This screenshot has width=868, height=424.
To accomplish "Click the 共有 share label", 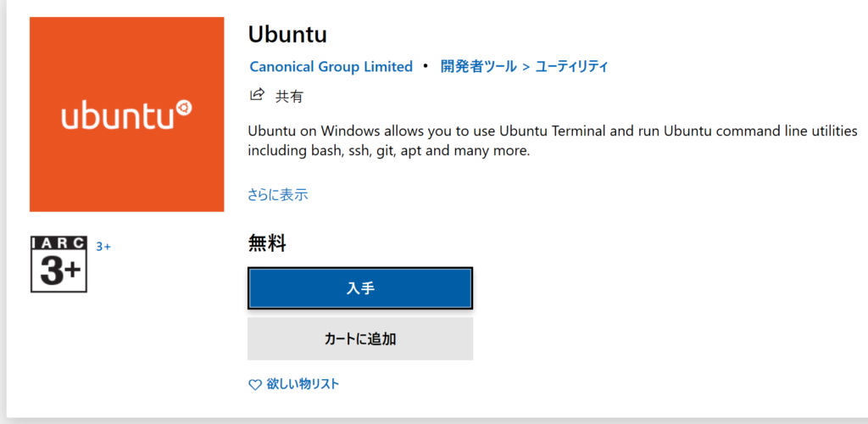I will click(290, 97).
